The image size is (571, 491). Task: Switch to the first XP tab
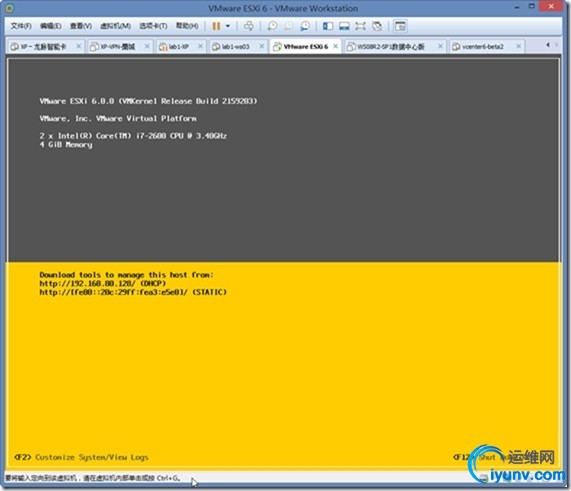43,47
